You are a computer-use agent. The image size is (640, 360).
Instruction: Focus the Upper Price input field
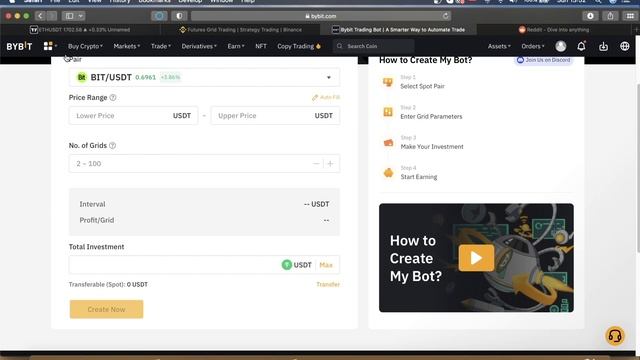coord(276,116)
